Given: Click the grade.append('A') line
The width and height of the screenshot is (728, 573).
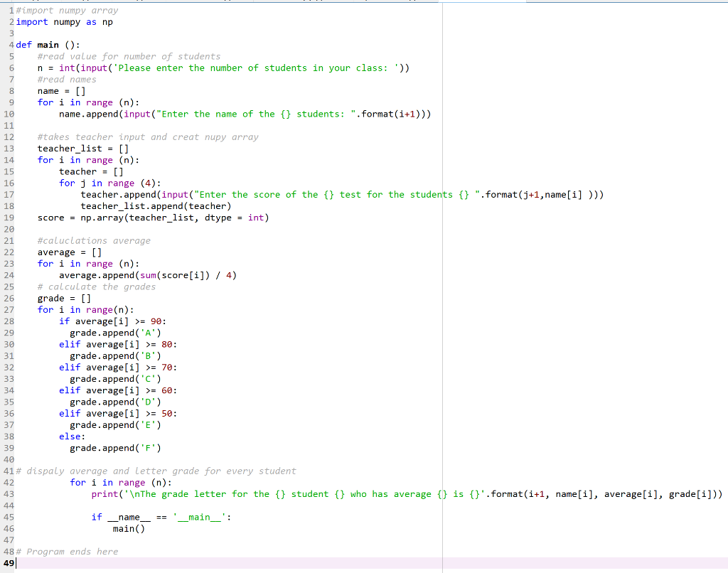Looking at the screenshot, I should (116, 333).
